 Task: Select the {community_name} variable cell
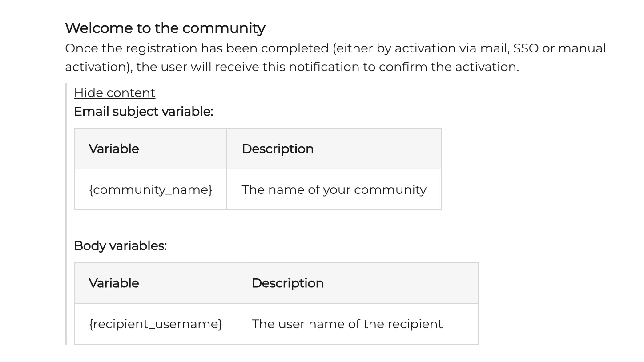point(150,189)
